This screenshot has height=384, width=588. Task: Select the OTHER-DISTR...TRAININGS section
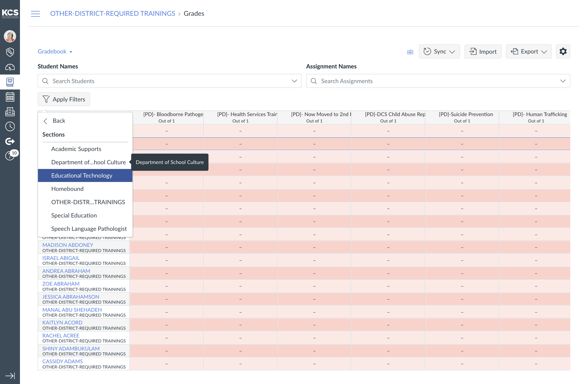pyautogui.click(x=85, y=202)
